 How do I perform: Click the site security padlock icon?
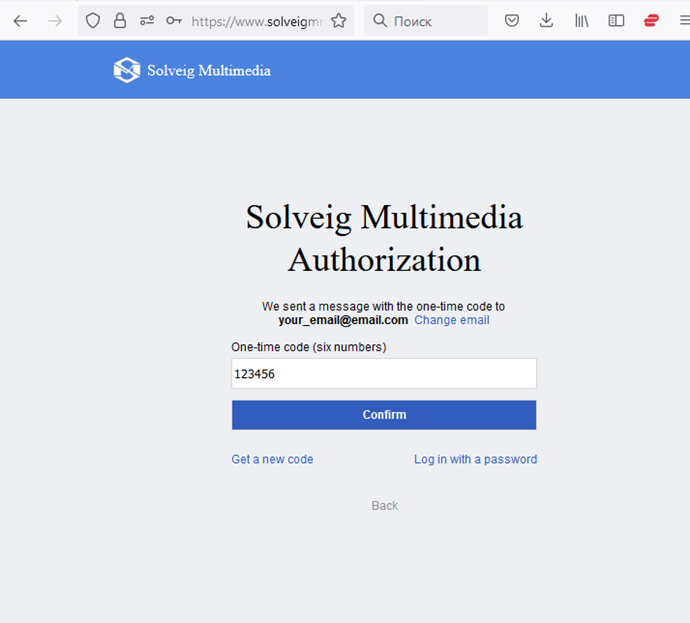tap(120, 20)
